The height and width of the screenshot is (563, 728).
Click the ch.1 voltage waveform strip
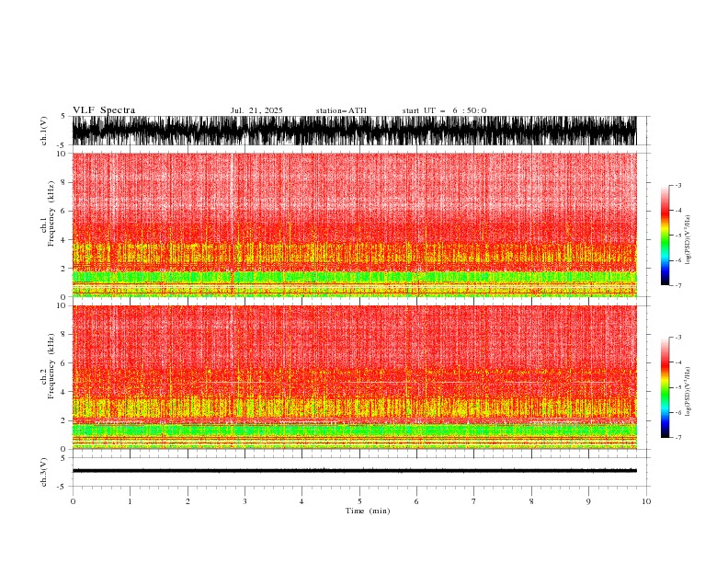(x=354, y=131)
